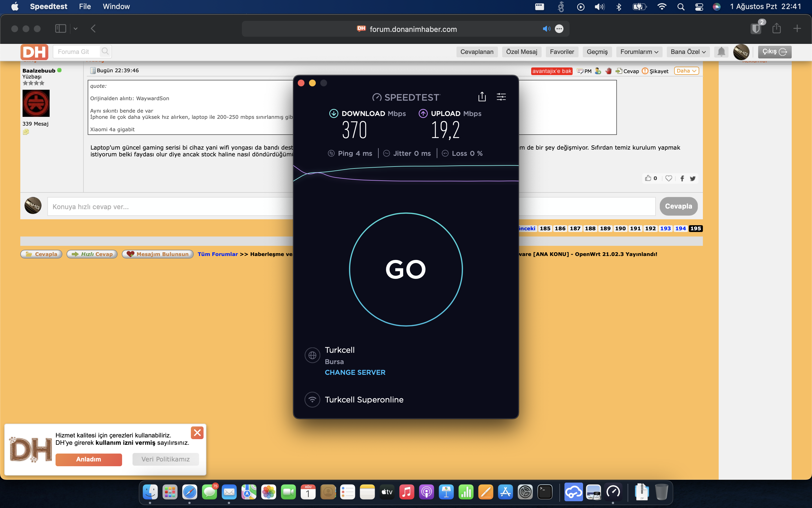
Task: Click the upload arrow icon in Speedtest
Action: point(423,113)
